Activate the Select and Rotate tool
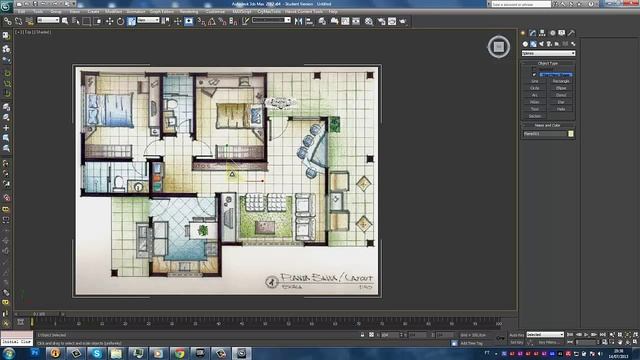This screenshot has width=640, height=360. [x=120, y=21]
